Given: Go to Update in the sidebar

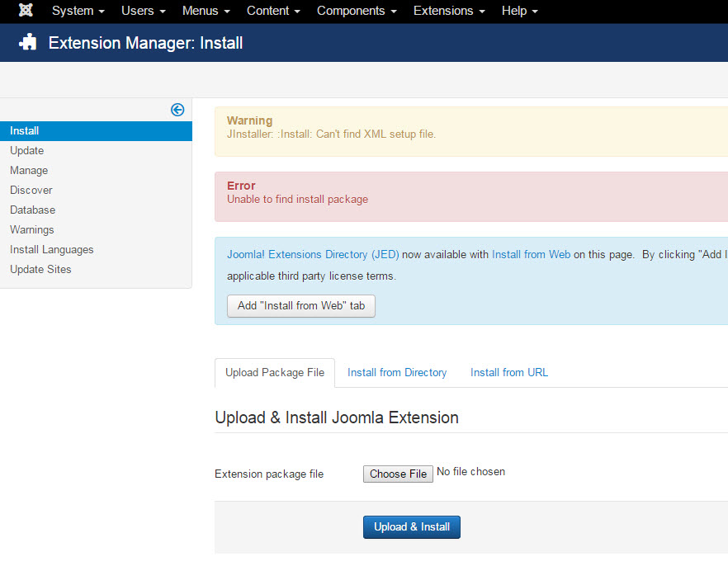Looking at the screenshot, I should coord(27,151).
